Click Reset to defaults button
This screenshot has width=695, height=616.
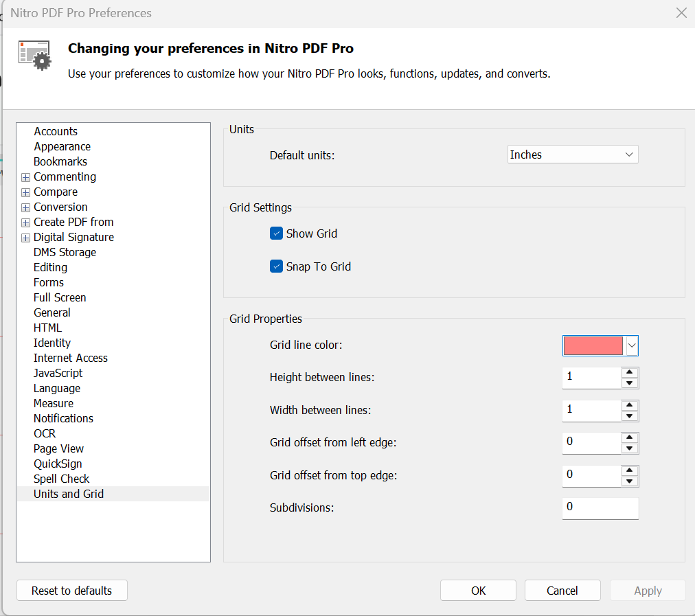tap(72, 591)
